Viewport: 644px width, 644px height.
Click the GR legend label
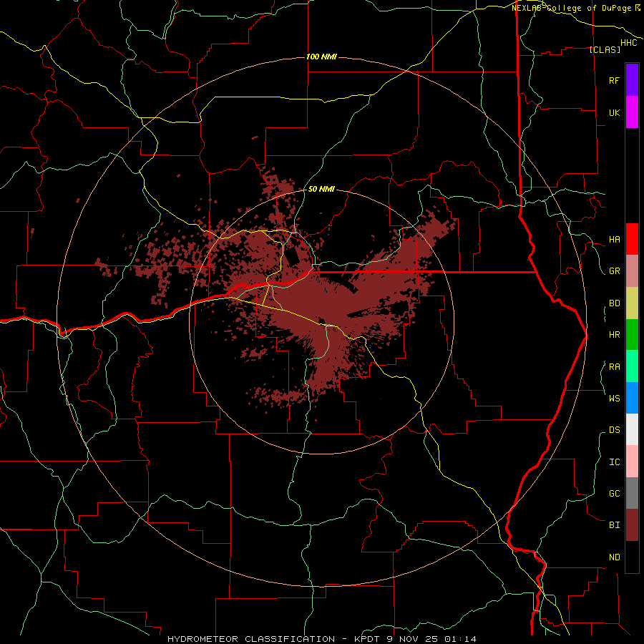click(614, 271)
